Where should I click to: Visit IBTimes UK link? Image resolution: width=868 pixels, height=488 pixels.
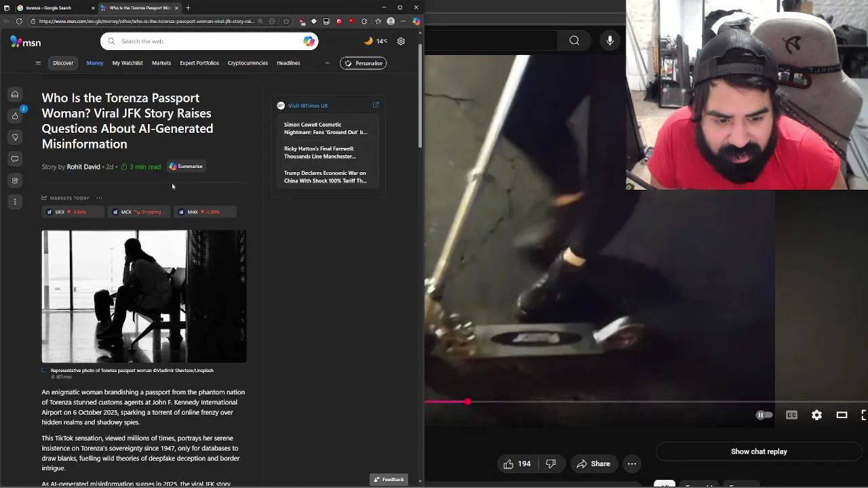308,106
